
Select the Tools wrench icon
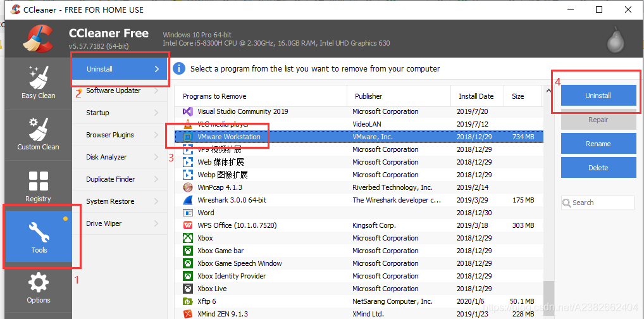tap(39, 232)
